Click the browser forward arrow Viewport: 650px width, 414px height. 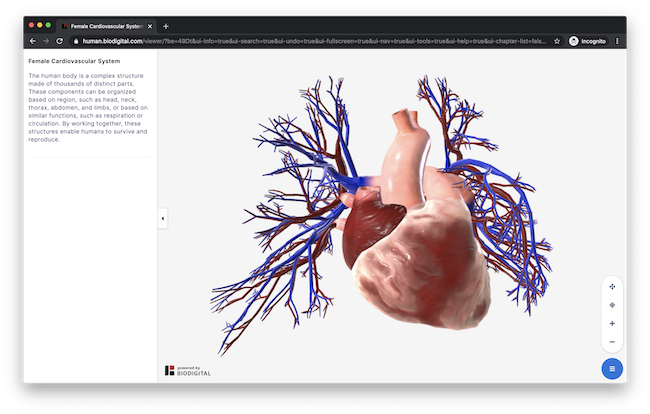46,41
